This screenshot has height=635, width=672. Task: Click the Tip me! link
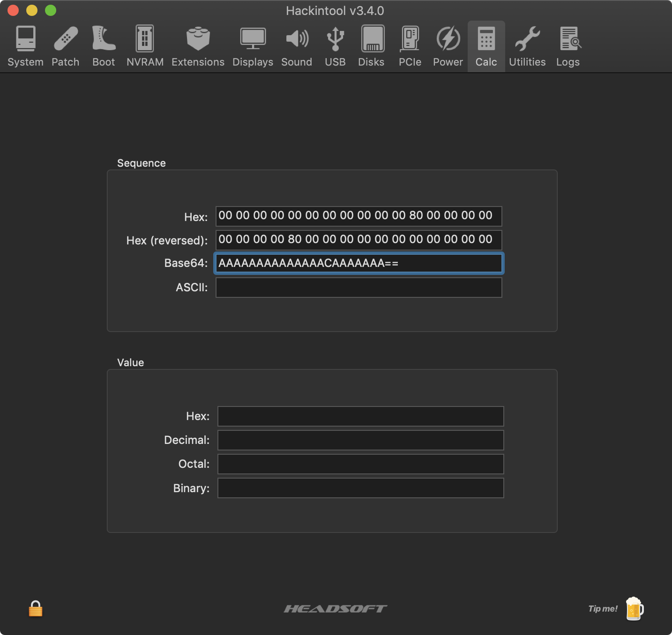(603, 609)
